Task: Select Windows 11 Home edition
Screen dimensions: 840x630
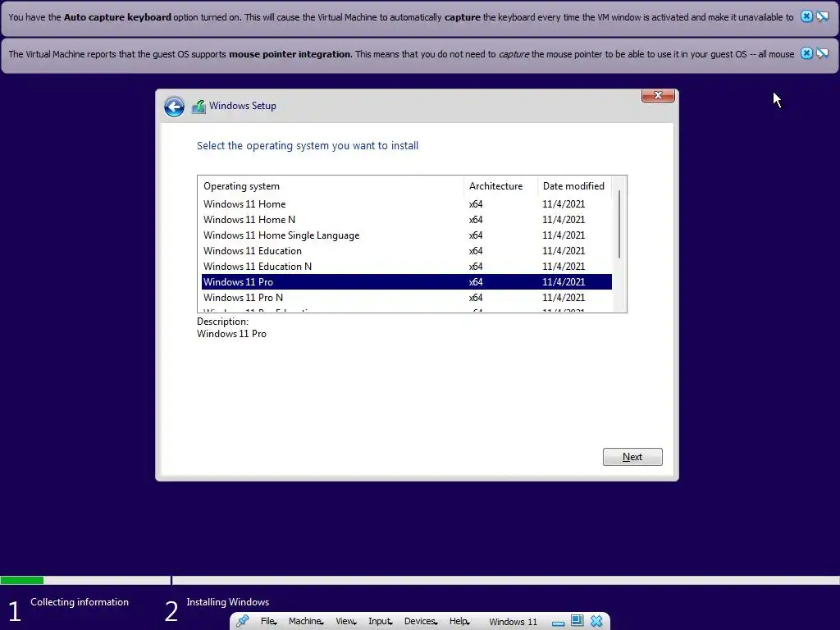Action: pos(407,204)
